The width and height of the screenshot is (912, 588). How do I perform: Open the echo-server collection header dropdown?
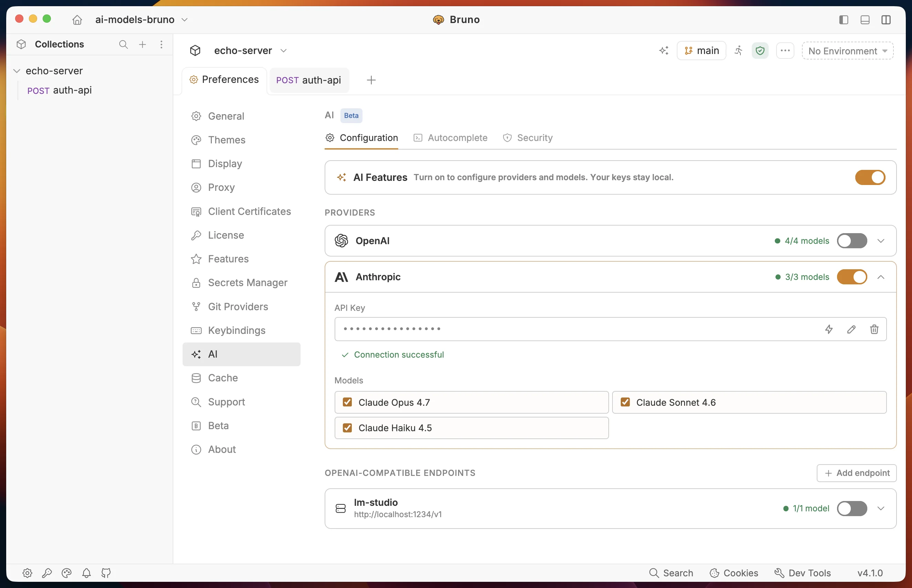[x=250, y=51]
